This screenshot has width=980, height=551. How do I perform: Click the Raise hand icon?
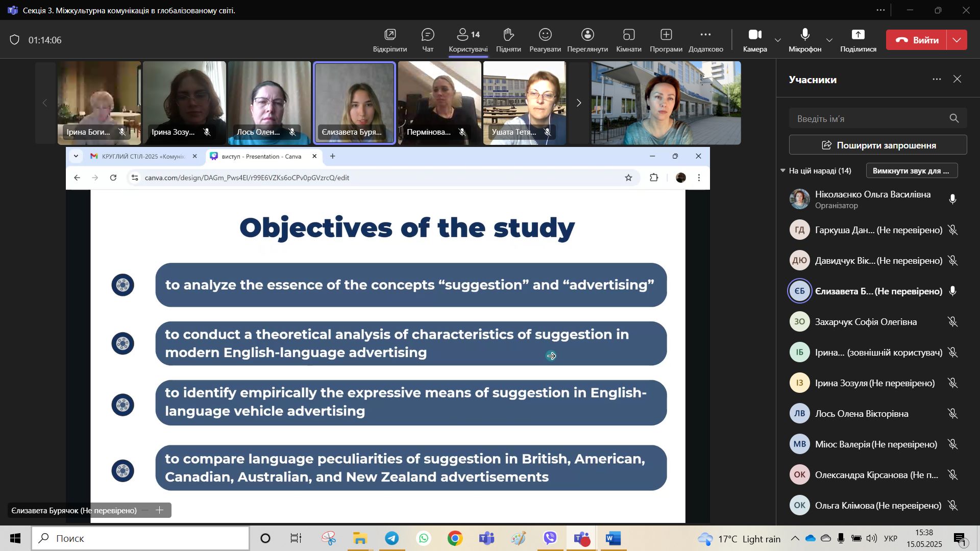click(508, 35)
